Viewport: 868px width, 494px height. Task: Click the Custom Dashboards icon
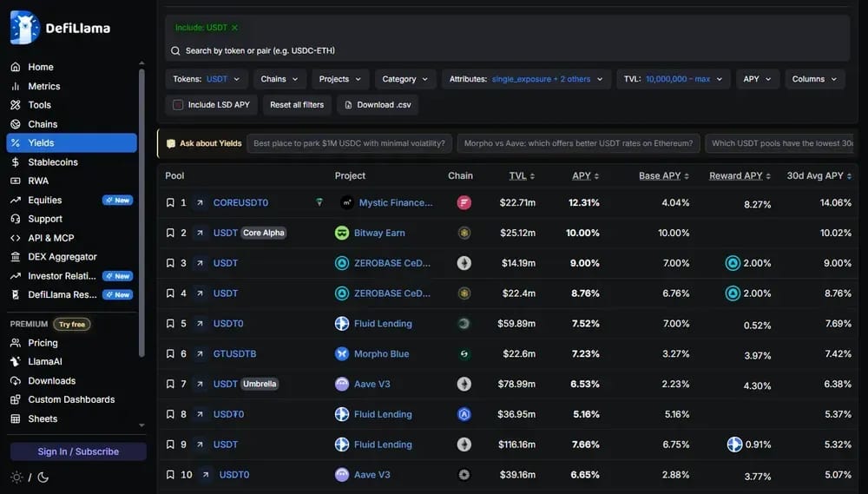click(16, 400)
